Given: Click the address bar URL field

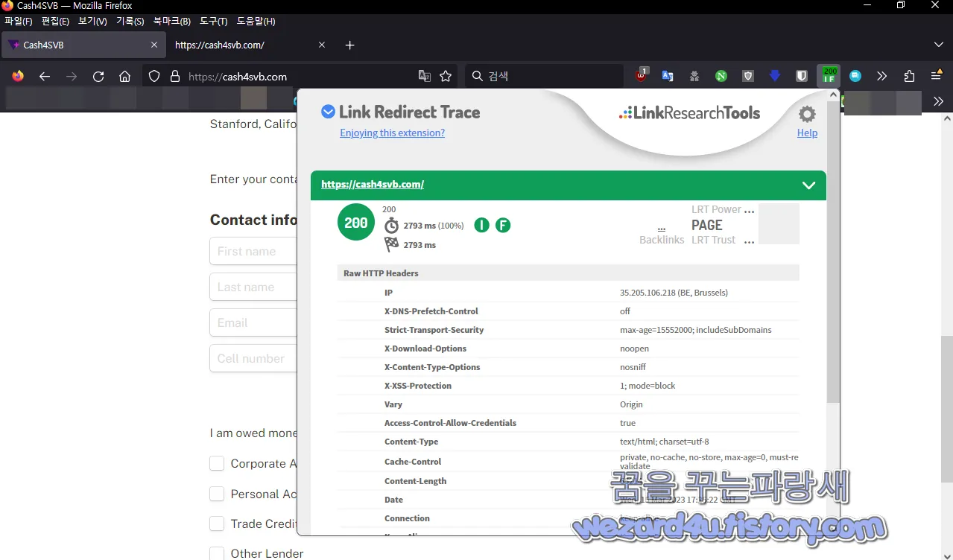Looking at the screenshot, I should click(x=298, y=76).
